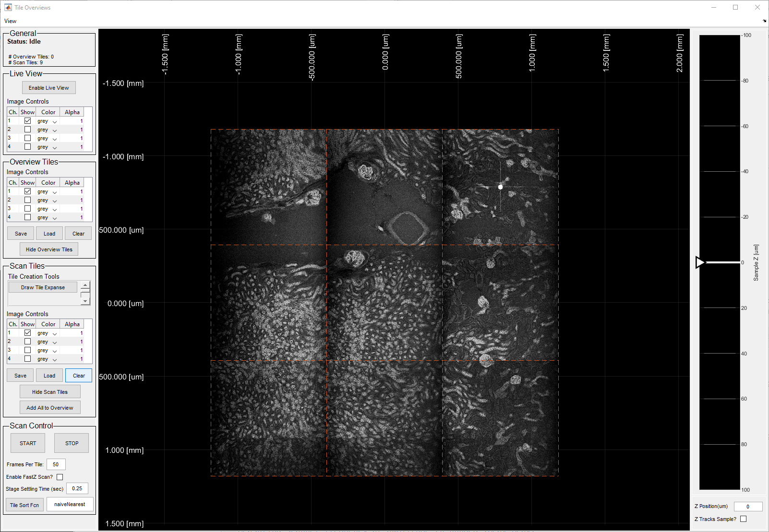Enable Z Tracks Sample checkbox

[743, 519]
